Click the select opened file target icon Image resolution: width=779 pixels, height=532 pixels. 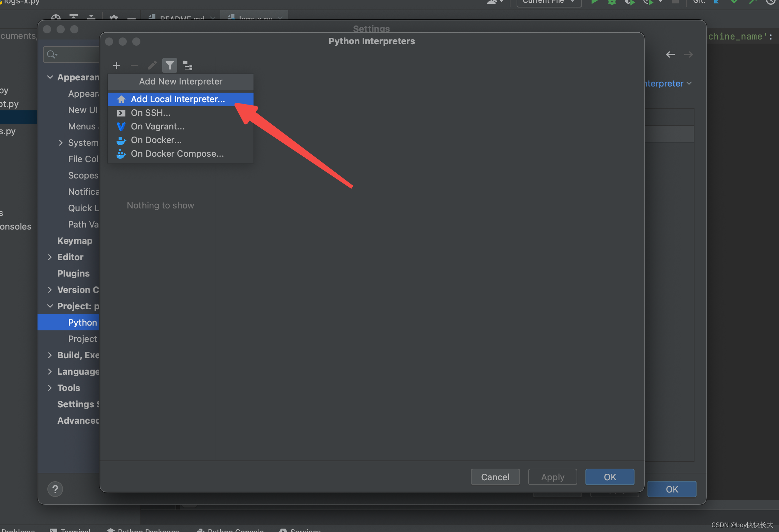coord(56,17)
